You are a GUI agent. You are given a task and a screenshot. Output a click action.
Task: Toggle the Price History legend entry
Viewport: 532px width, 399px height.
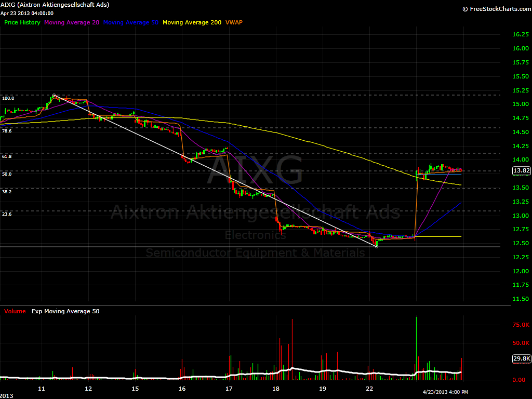pos(21,22)
